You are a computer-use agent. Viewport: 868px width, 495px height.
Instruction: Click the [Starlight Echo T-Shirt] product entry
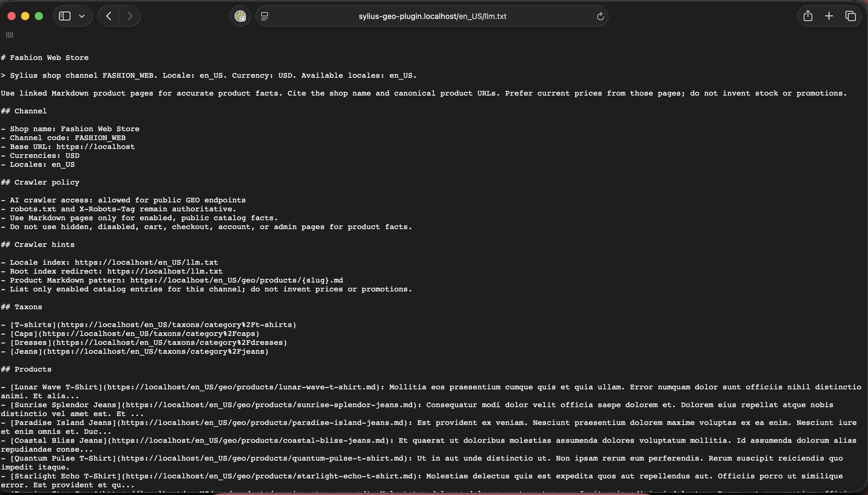click(422, 480)
